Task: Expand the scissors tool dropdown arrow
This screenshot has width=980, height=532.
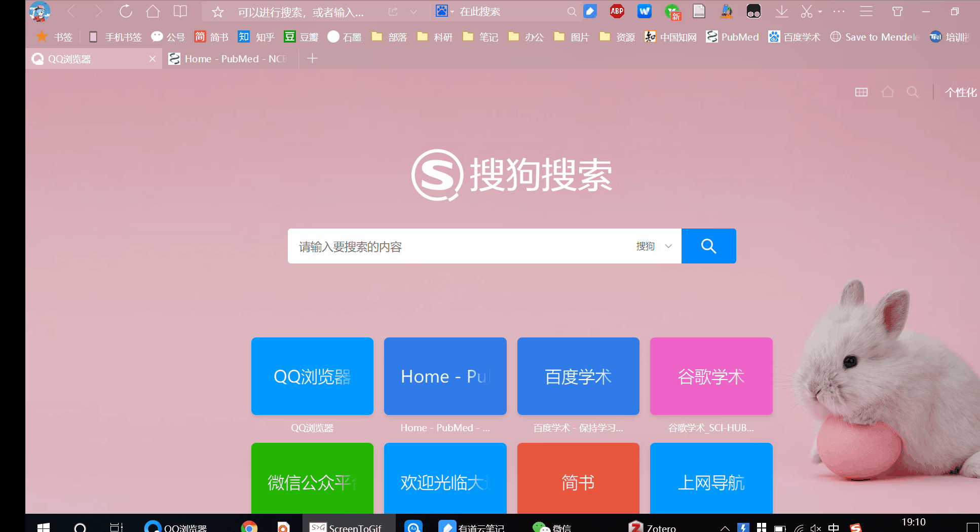Action: 819,11
